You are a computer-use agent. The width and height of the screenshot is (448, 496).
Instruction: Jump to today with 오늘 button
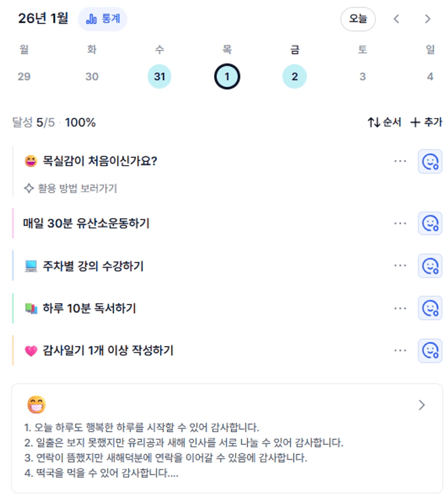click(358, 19)
